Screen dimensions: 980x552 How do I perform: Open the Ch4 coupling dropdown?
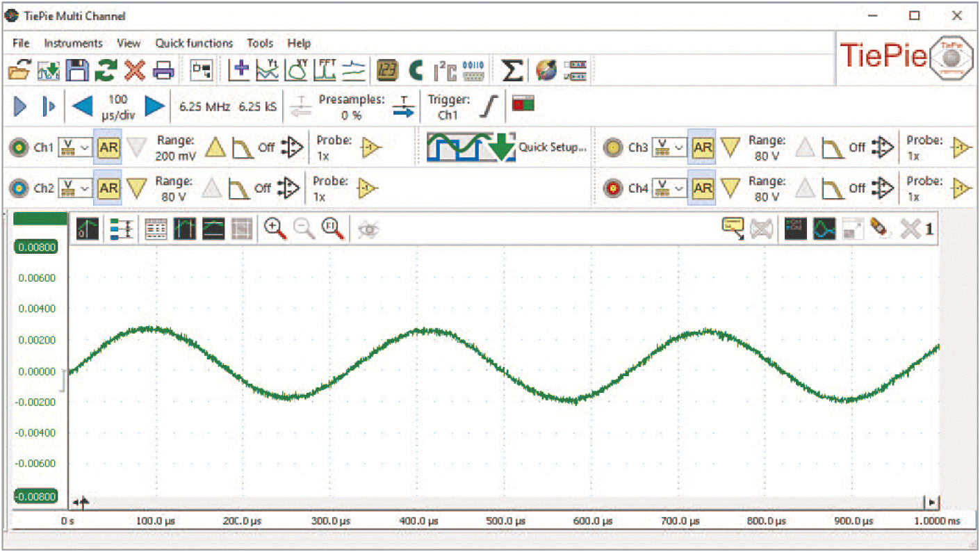[669, 188]
